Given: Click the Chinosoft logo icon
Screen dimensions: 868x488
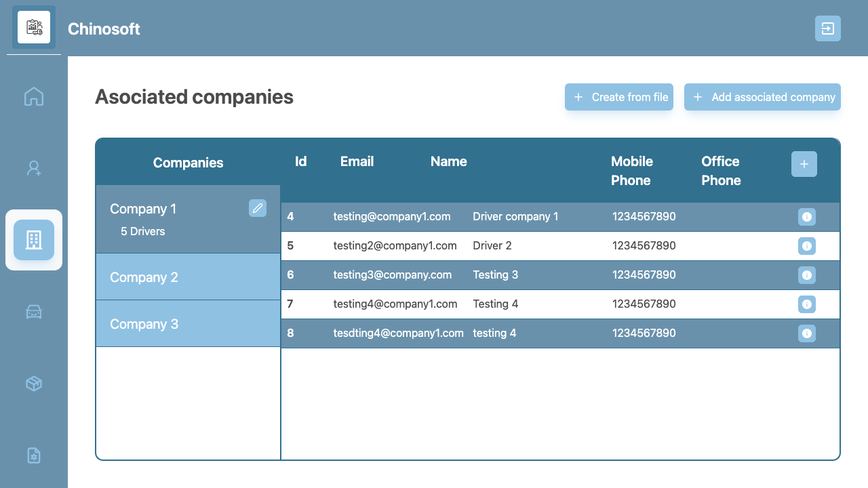Looking at the screenshot, I should 34,27.
